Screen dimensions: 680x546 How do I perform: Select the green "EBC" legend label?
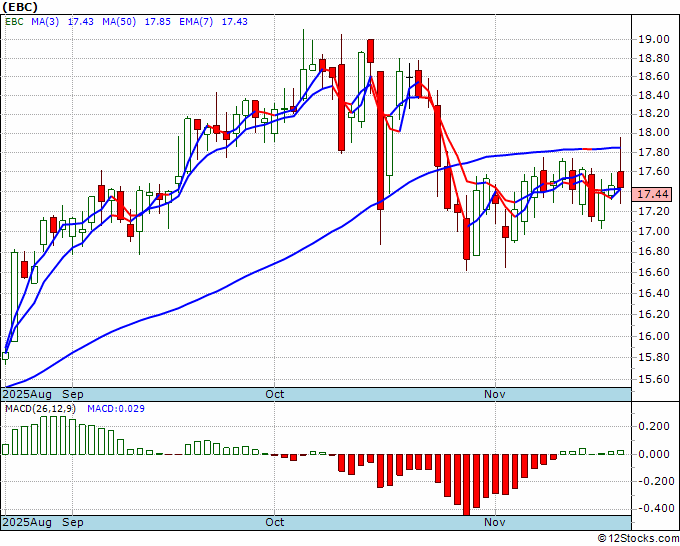(x=14, y=22)
